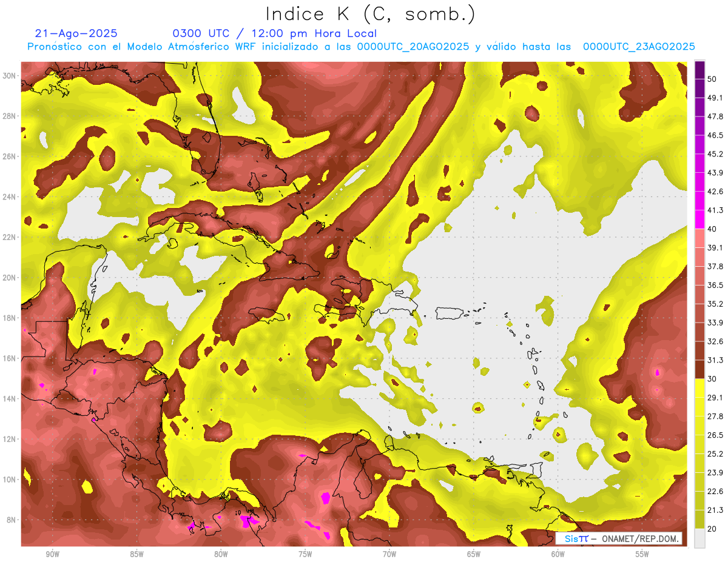Image resolution: width=728 pixels, height=562 pixels.
Task: Click the colorbar label '32.6'
Action: tap(715, 341)
